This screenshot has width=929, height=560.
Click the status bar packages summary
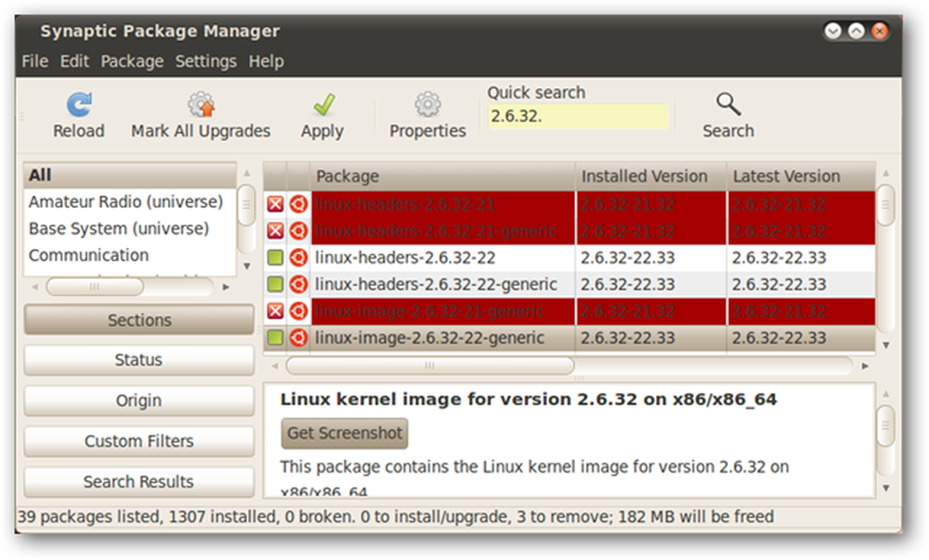coord(396,516)
